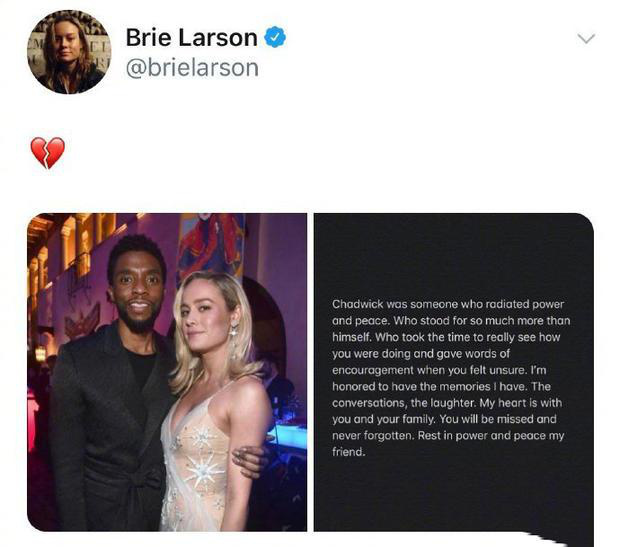Open the Brie Larson display name
The image size is (620, 547).
point(192,38)
